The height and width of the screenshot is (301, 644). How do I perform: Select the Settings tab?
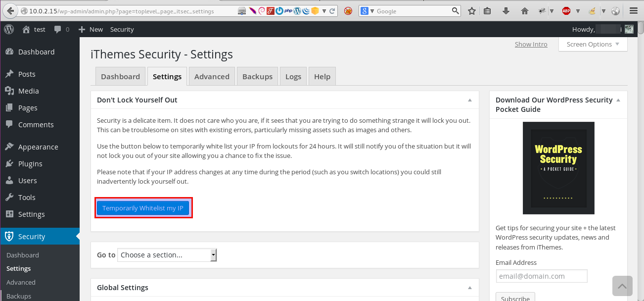tap(167, 77)
